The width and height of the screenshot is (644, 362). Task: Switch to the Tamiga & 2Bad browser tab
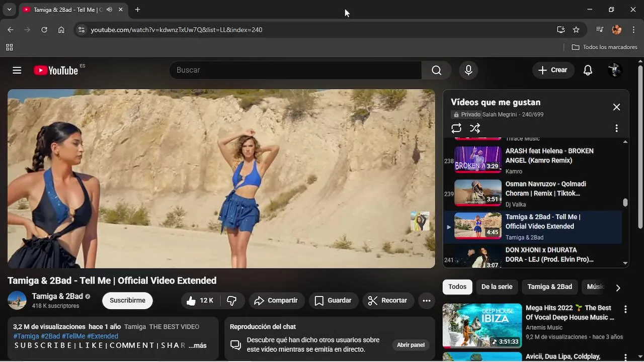[x=73, y=10]
